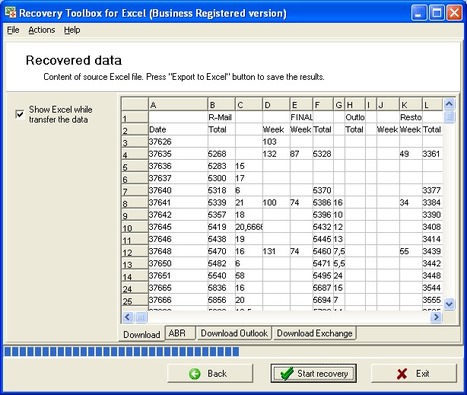Click cell 5328 in column F
Viewport: 467px width, 395px height.
[323, 154]
